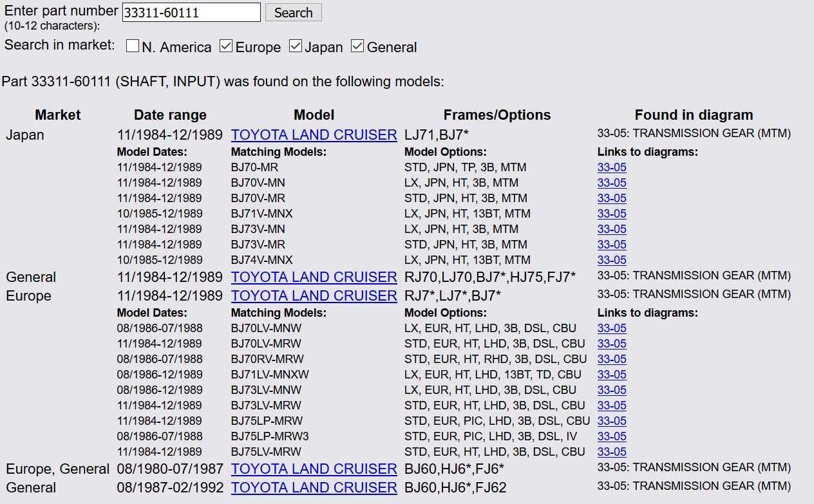The image size is (814, 504).
Task: Open the 33-05 diagram link for BJ70V-MN
Action: [612, 183]
